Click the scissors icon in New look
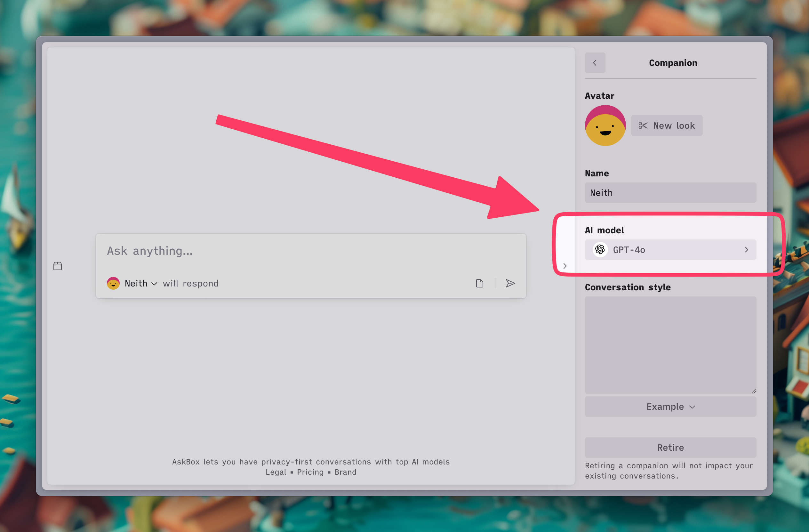This screenshot has width=809, height=532. [643, 125]
